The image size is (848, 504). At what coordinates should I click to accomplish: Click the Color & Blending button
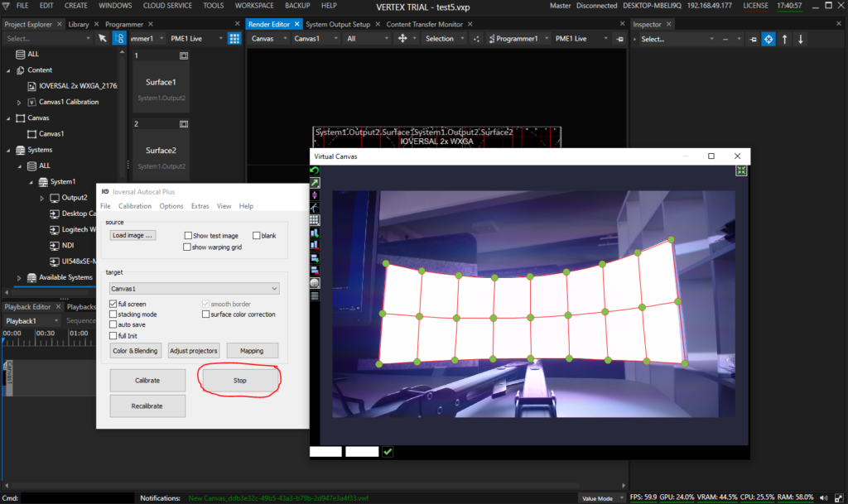[136, 351]
